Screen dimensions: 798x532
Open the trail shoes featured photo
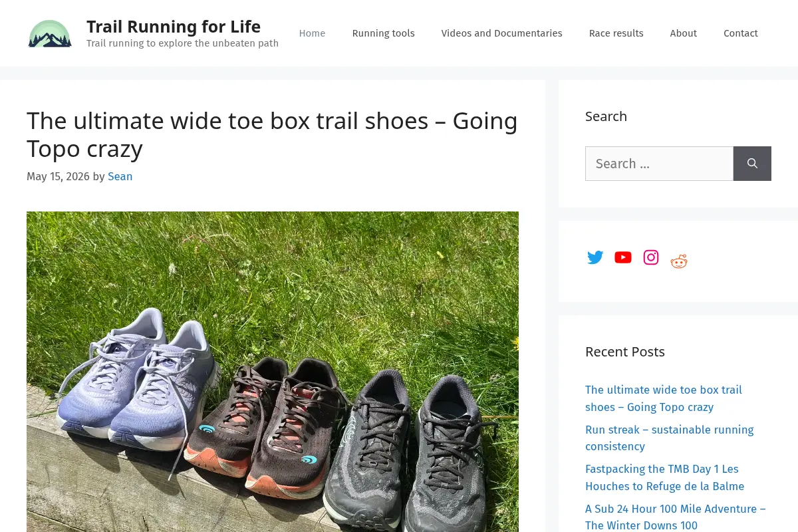(x=273, y=372)
